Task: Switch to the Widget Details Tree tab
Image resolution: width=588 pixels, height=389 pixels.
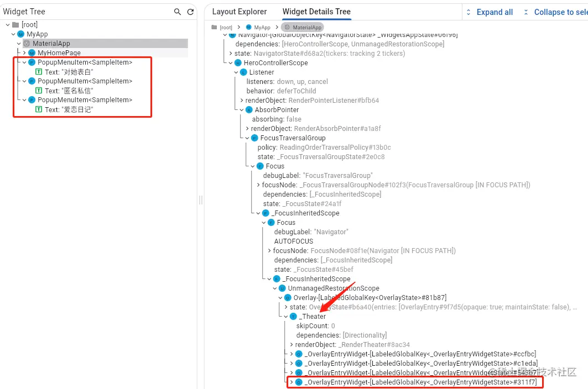Action: click(x=316, y=12)
